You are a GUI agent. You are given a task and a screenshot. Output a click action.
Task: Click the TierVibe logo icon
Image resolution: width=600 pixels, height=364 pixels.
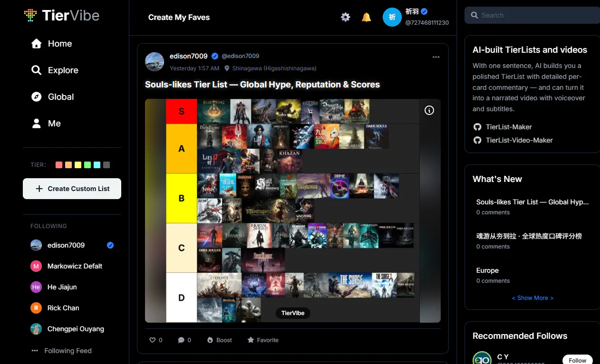[x=30, y=15]
